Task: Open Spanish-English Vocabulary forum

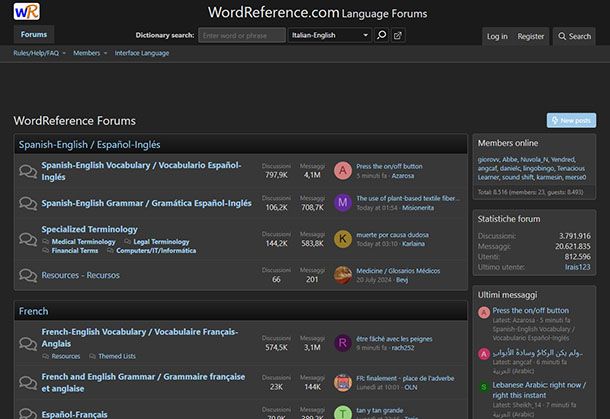Action: tap(141, 171)
